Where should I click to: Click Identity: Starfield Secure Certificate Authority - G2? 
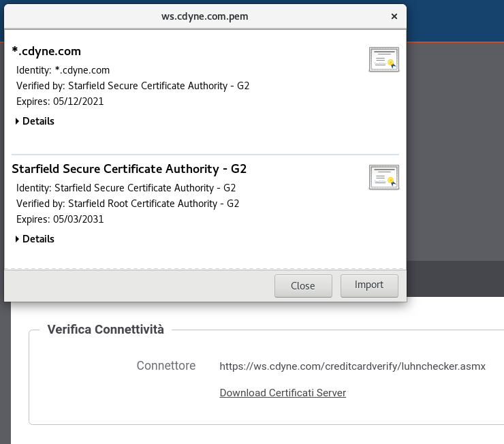(126, 188)
